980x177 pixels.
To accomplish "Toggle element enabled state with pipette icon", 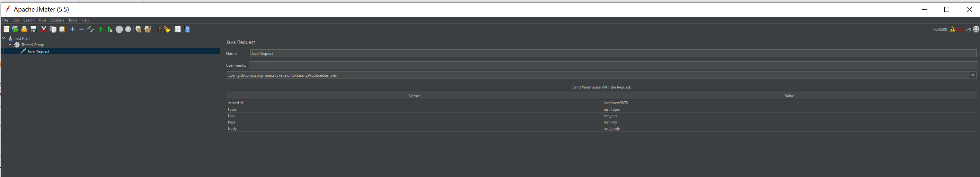I will coord(91,29).
